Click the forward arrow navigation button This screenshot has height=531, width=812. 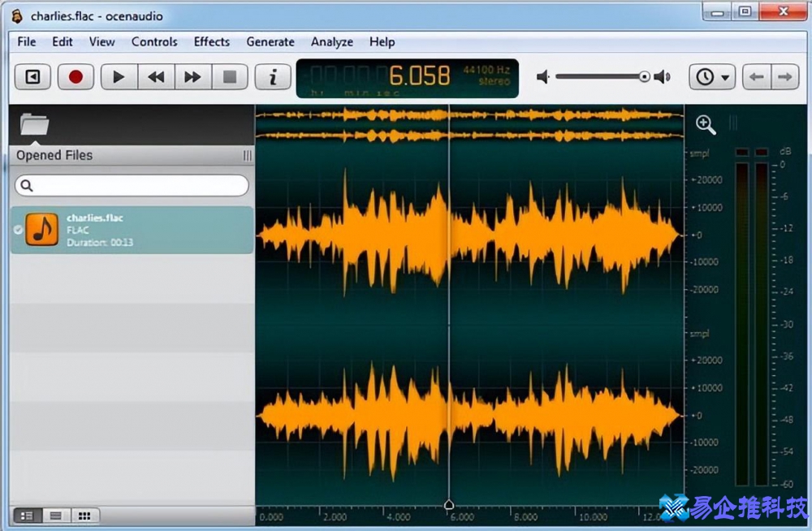784,77
